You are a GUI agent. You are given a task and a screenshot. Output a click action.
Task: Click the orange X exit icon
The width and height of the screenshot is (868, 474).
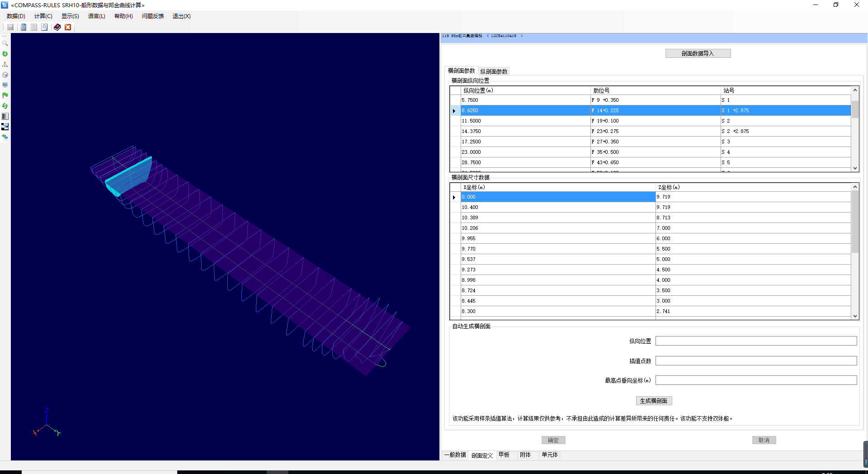(x=68, y=27)
